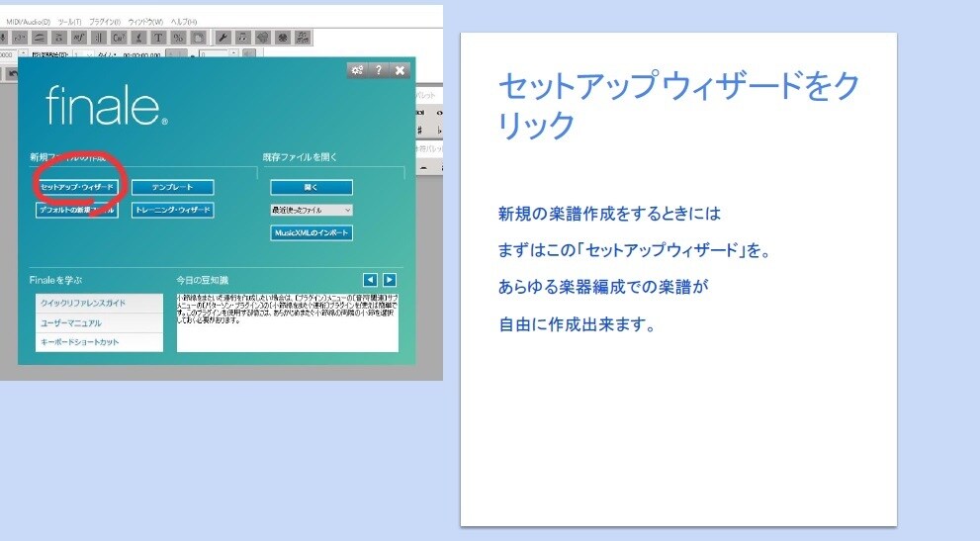
Task: Open the MIDI/Audio menu
Action: pos(29,22)
